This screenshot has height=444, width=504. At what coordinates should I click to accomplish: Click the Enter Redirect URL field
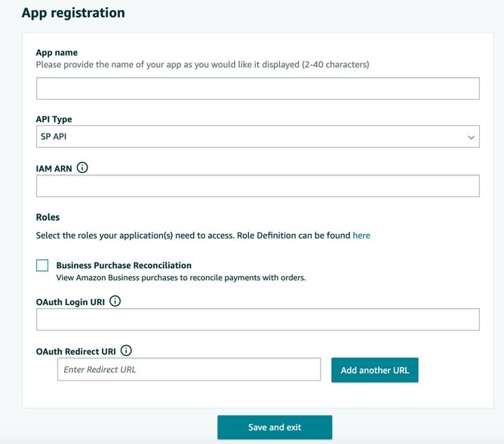coord(189,369)
